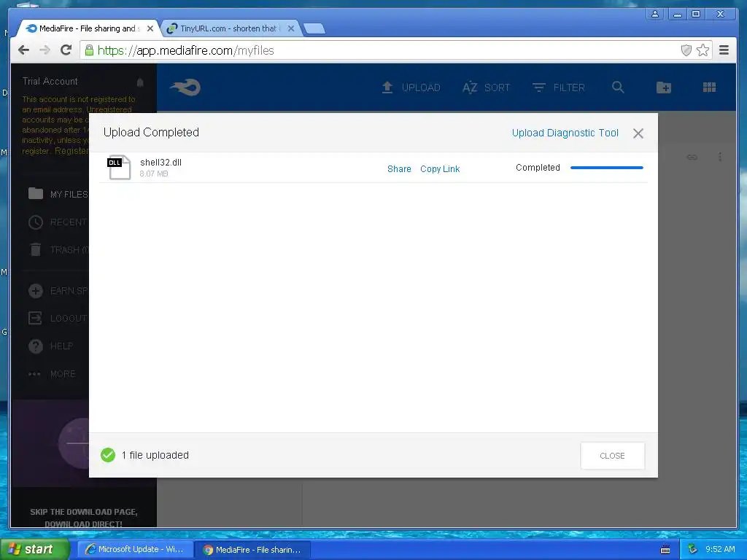Click the Logout icon in sidebar
Image resolution: width=747 pixels, height=560 pixels.
point(35,318)
